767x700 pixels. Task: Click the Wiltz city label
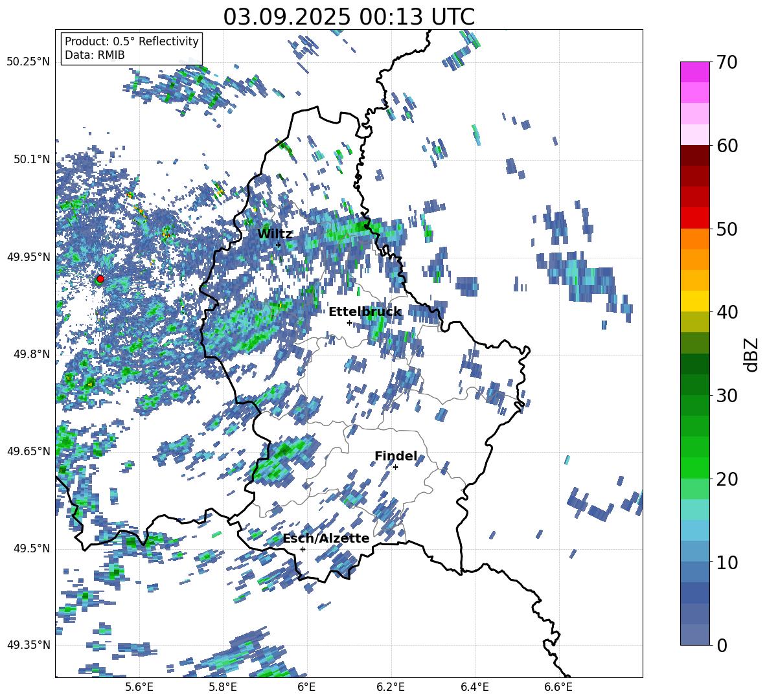coord(275,234)
